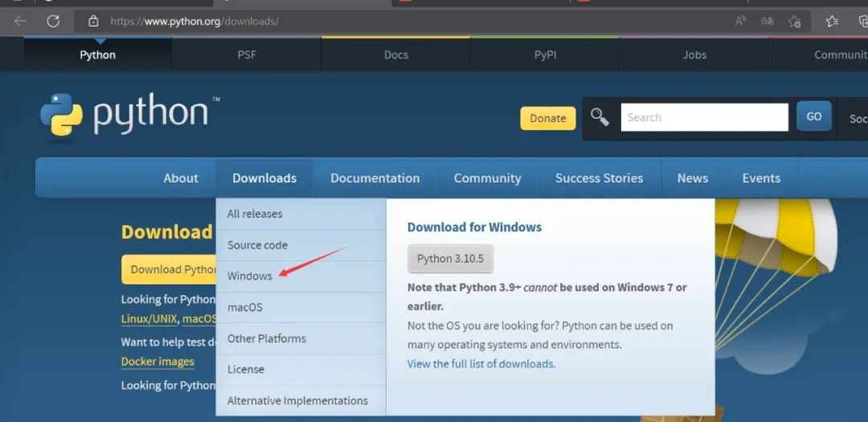This screenshot has height=422, width=868.
Task: Open Read aloud icon in address bar
Action: [x=740, y=21]
